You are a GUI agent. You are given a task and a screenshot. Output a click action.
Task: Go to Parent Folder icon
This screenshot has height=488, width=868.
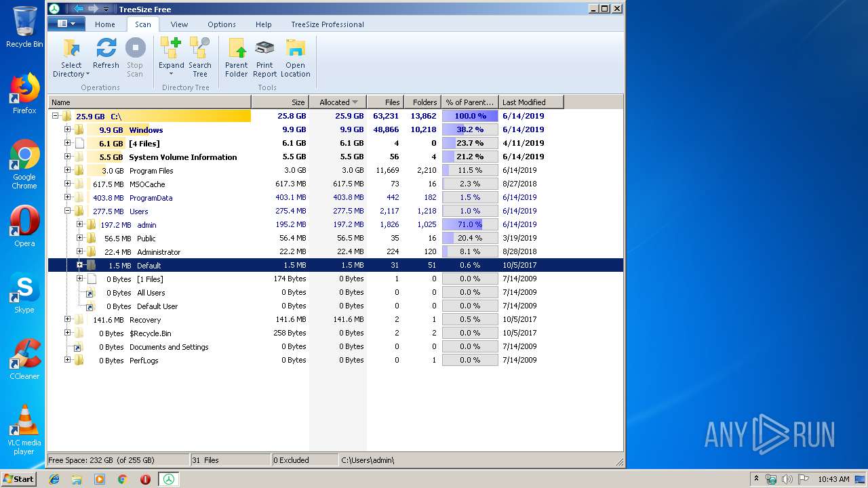(236, 48)
